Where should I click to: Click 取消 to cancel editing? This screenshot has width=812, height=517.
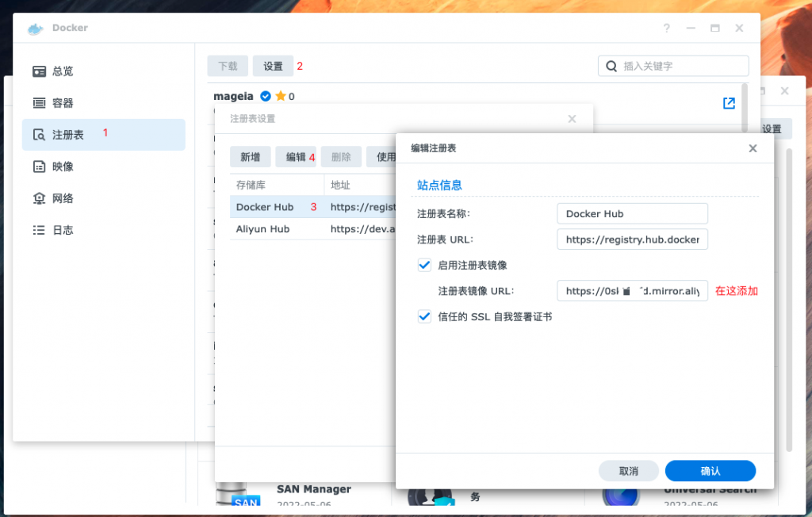(x=629, y=471)
